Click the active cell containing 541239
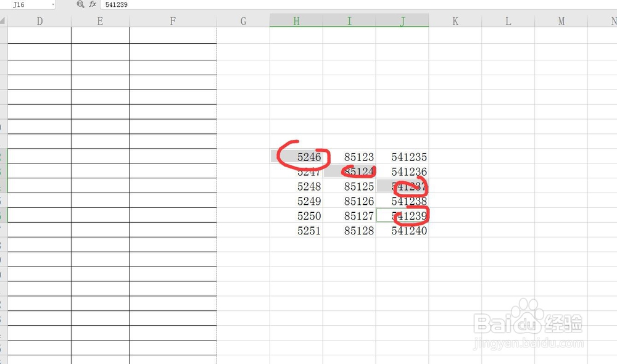Viewport: 617px width, 364px height. click(x=402, y=215)
